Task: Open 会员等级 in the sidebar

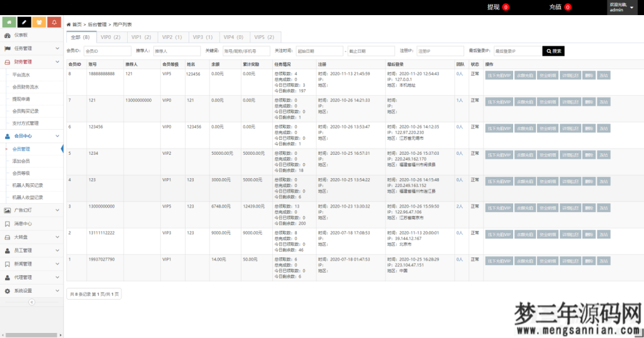Action: (x=21, y=173)
